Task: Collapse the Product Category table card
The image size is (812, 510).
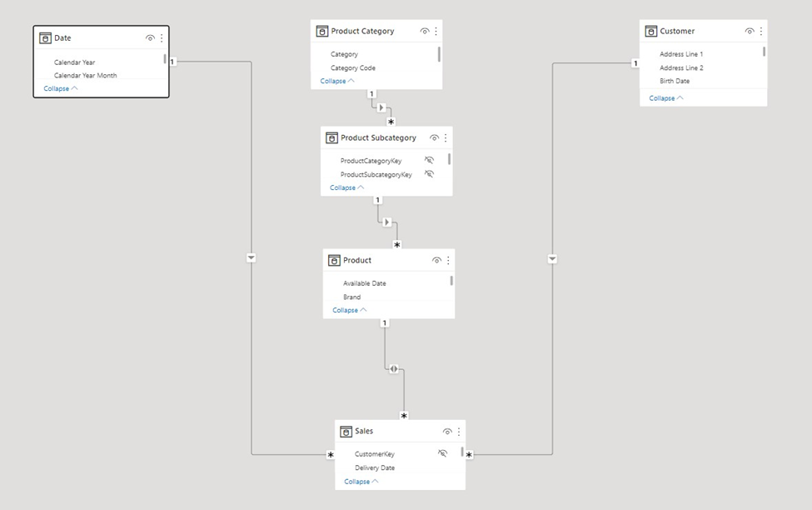Action: point(335,81)
